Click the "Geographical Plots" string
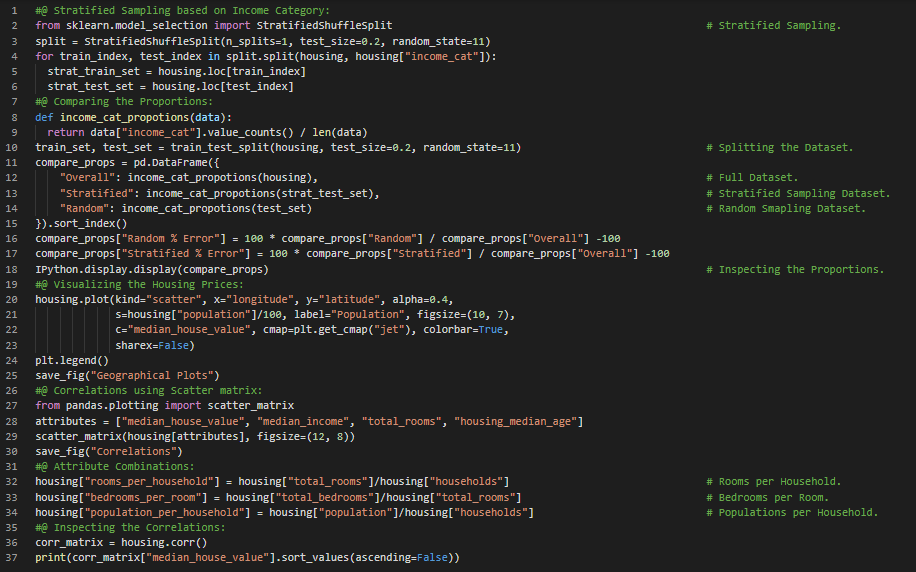Image resolution: width=916 pixels, height=572 pixels. click(x=146, y=375)
